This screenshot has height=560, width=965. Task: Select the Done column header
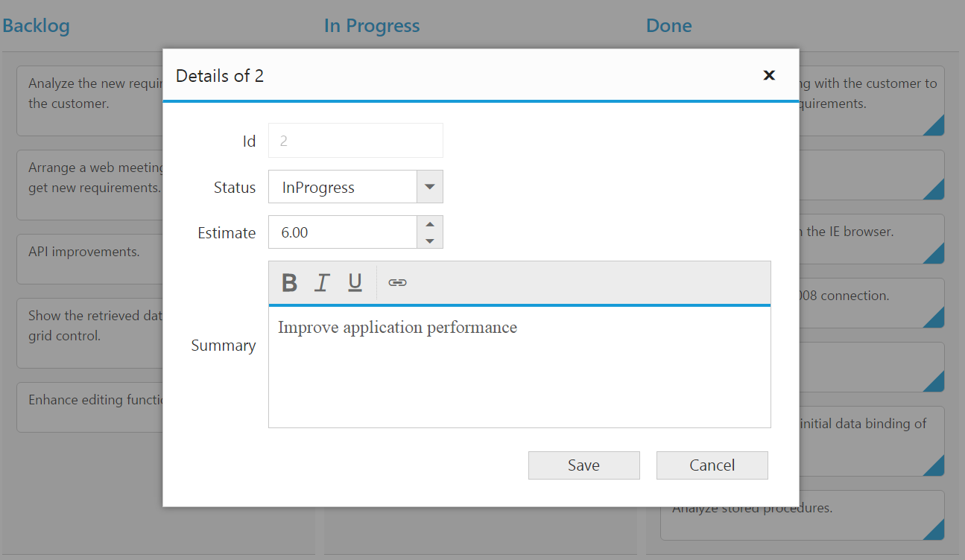click(668, 26)
